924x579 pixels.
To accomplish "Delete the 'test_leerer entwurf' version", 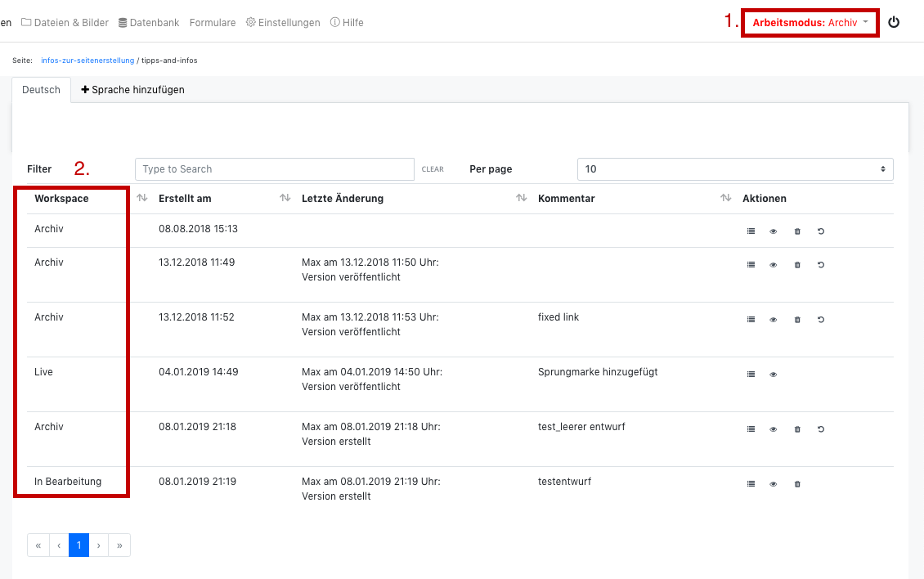I will click(797, 429).
